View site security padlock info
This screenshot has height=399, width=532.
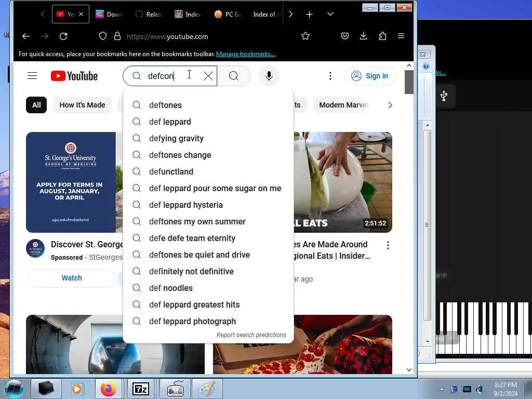click(x=117, y=36)
